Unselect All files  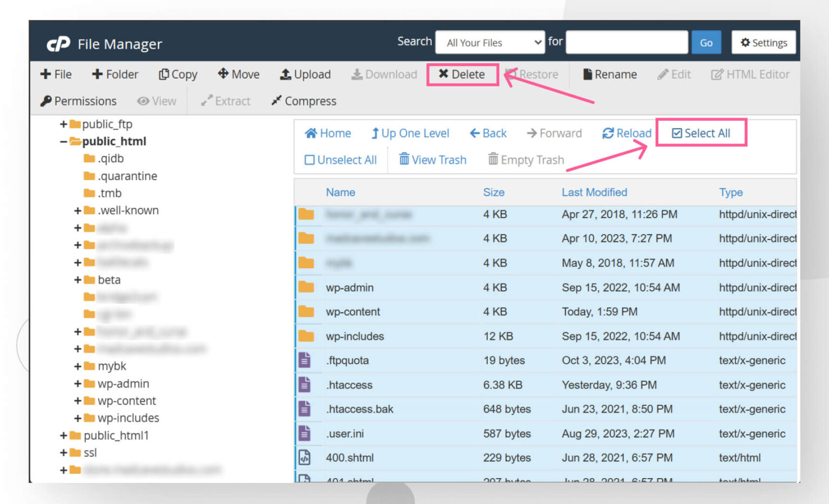pyautogui.click(x=341, y=160)
